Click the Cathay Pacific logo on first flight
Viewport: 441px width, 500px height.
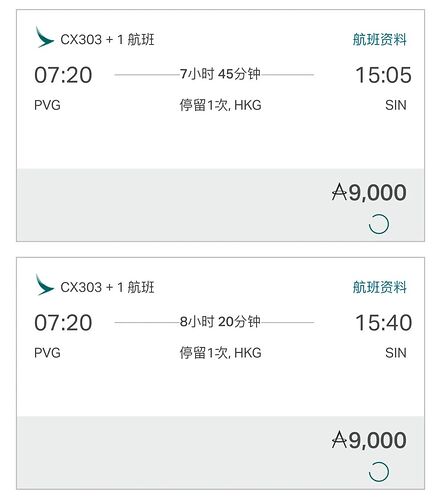click(45, 37)
